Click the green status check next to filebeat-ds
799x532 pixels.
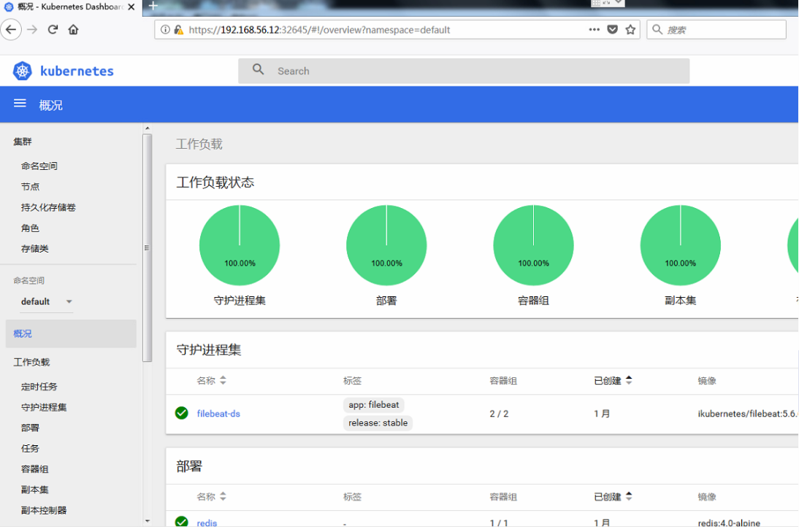pos(182,413)
